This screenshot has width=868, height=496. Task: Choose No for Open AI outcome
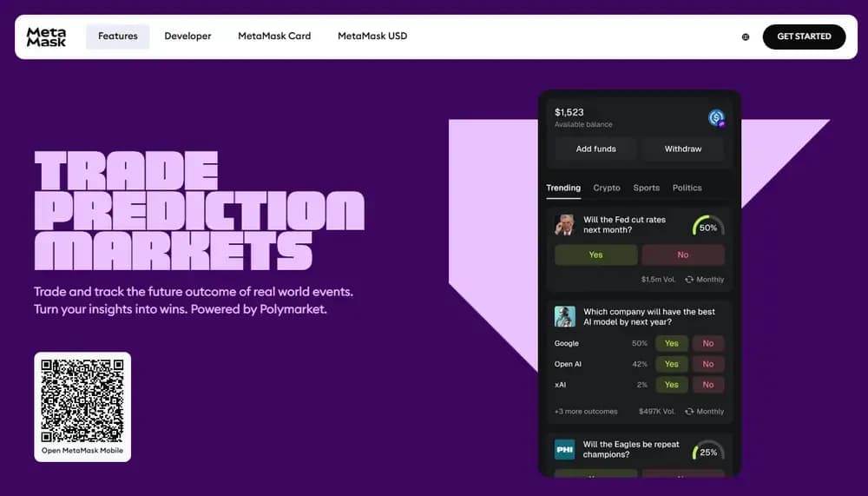click(708, 364)
